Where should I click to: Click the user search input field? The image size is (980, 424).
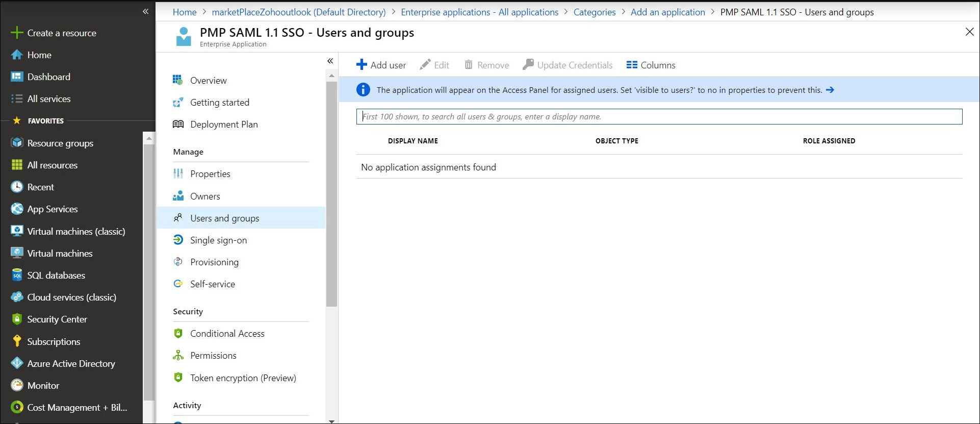tap(659, 116)
